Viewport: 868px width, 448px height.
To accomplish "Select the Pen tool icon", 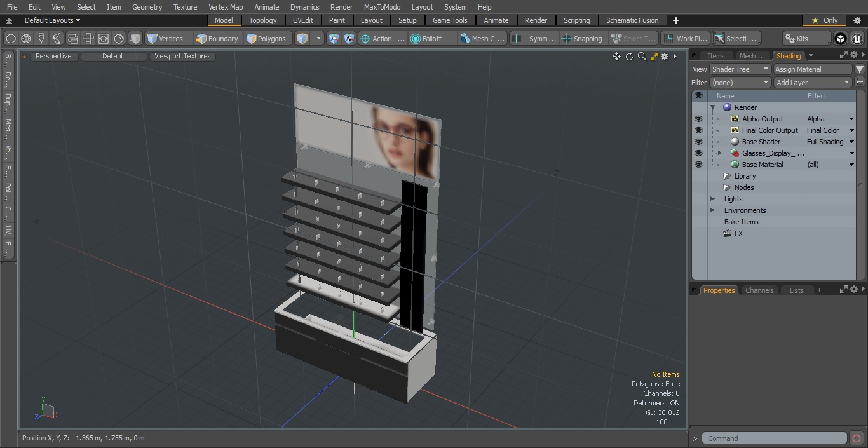I will [x=41, y=39].
